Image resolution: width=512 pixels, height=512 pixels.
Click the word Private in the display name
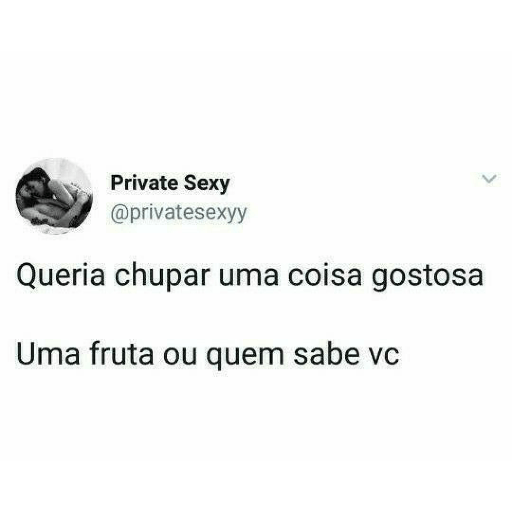144,182
